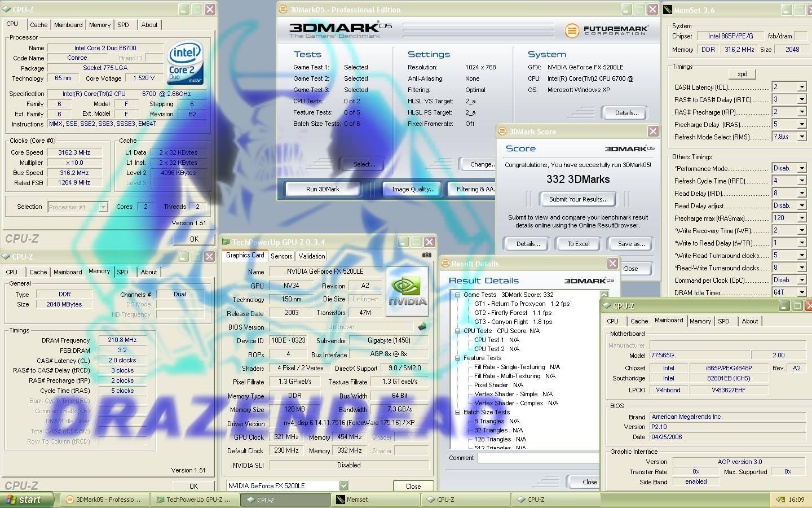Switch to Sensors tab in GPU-Z

[x=281, y=256]
